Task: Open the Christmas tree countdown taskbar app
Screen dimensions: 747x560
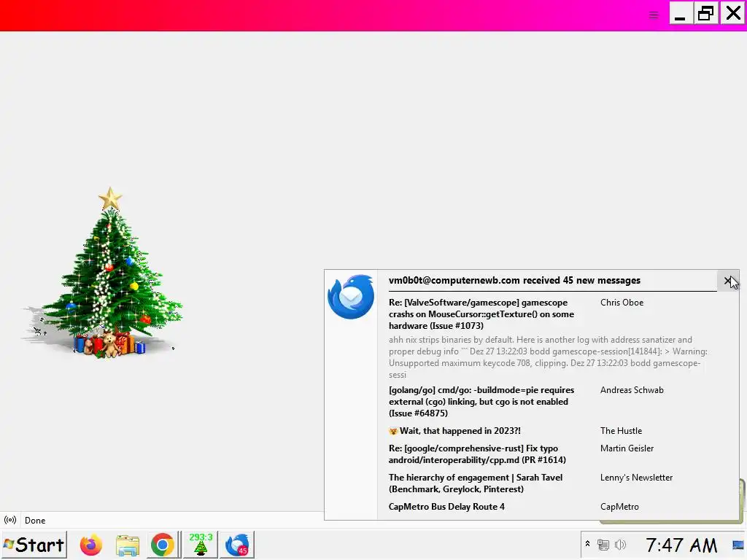Action: [201, 545]
